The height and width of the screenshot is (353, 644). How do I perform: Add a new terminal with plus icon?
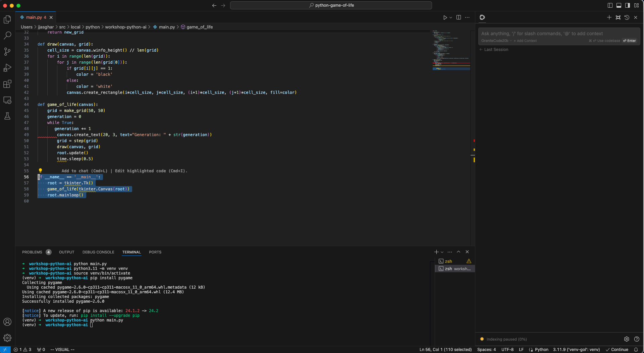pos(436,252)
